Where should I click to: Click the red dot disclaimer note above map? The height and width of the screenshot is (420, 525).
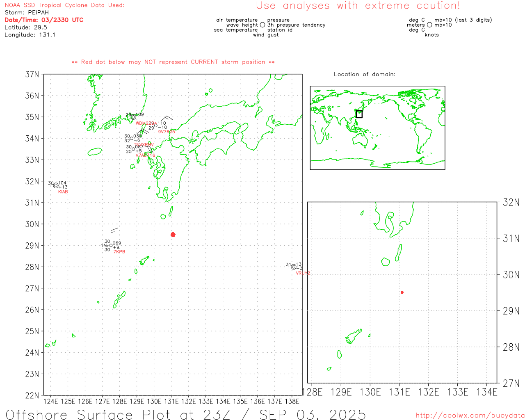[x=173, y=62]
